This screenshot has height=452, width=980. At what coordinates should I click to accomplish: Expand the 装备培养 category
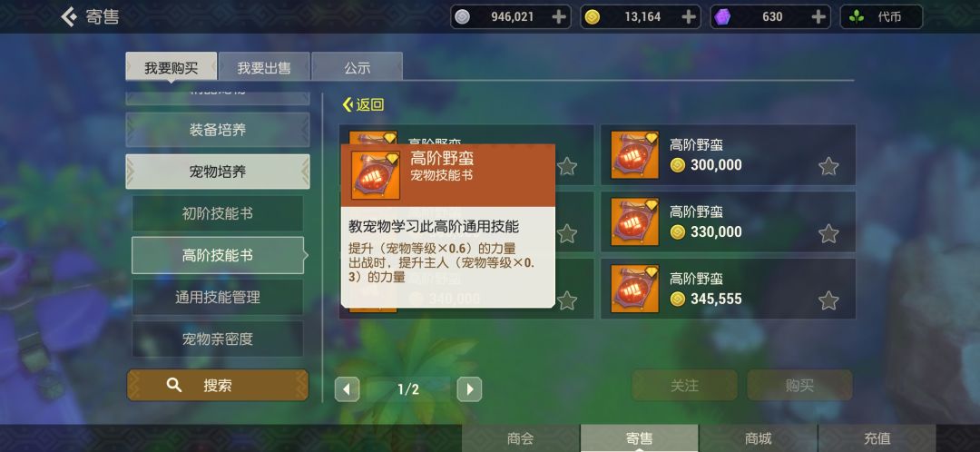(218, 130)
